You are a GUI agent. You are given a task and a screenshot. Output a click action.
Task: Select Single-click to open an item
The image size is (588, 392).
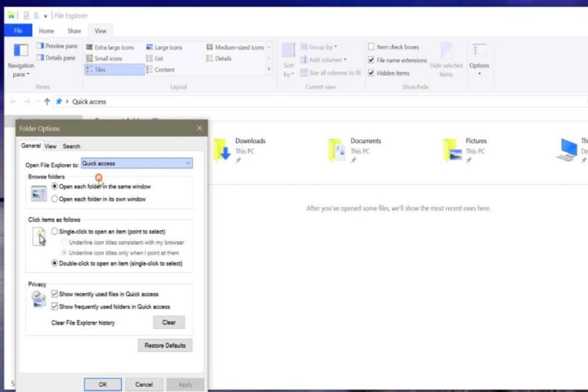[55, 232]
